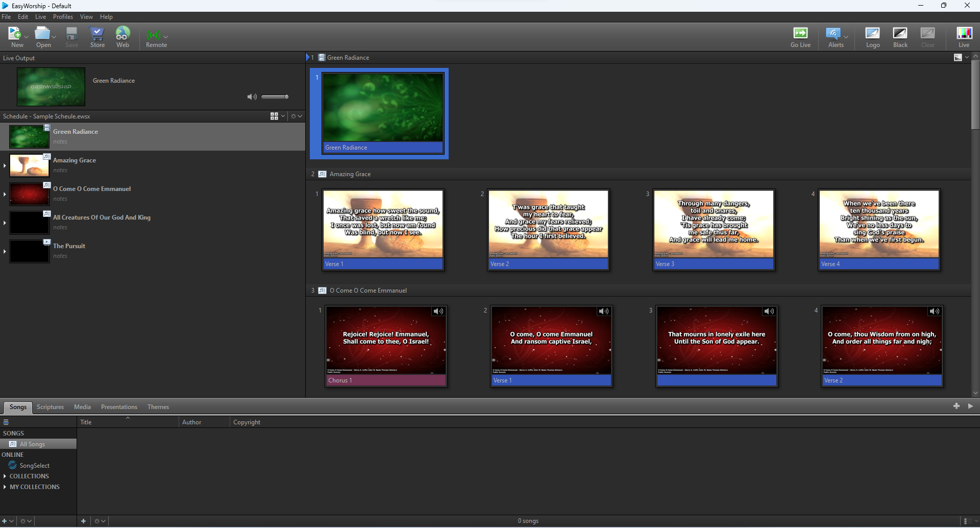The height and width of the screenshot is (528, 980).
Task: Open the SongSelect online source
Action: pyautogui.click(x=34, y=466)
